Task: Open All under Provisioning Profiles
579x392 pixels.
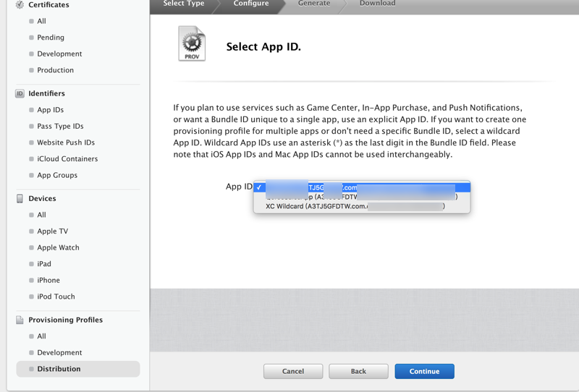Action: (41, 336)
